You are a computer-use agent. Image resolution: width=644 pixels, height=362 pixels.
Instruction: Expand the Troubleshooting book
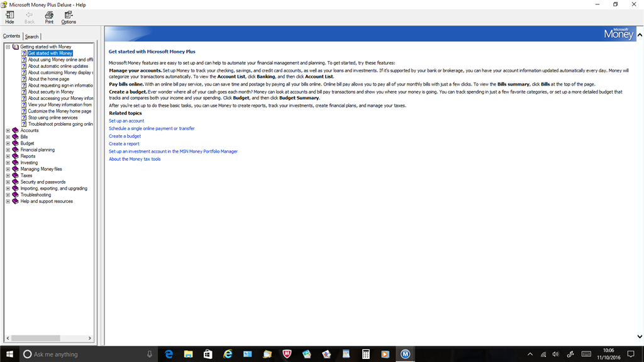point(8,195)
